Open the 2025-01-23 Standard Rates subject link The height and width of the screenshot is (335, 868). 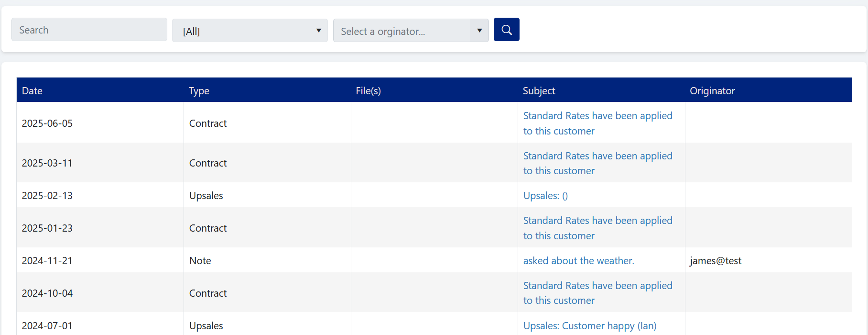pyautogui.click(x=597, y=221)
